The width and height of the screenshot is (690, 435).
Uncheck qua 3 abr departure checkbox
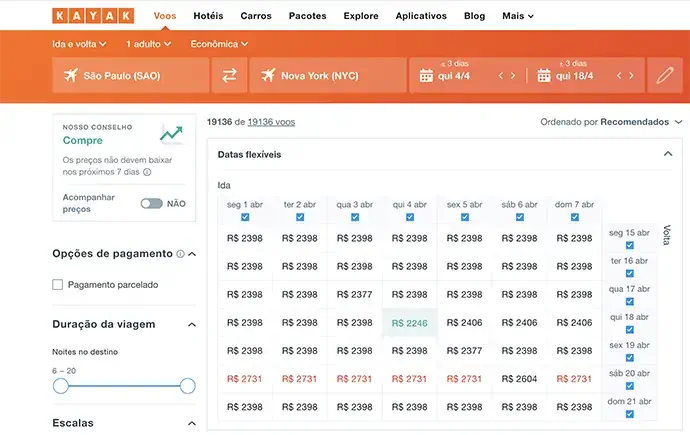point(355,217)
